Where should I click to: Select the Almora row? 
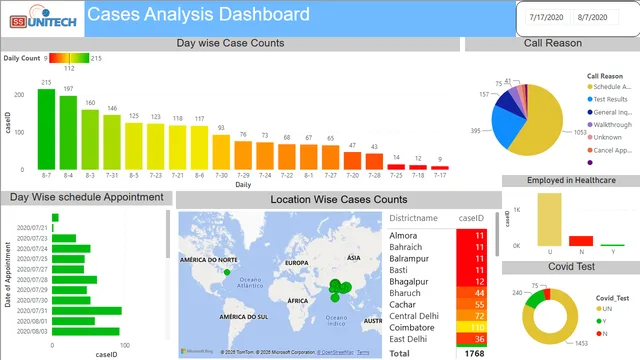coord(437,236)
